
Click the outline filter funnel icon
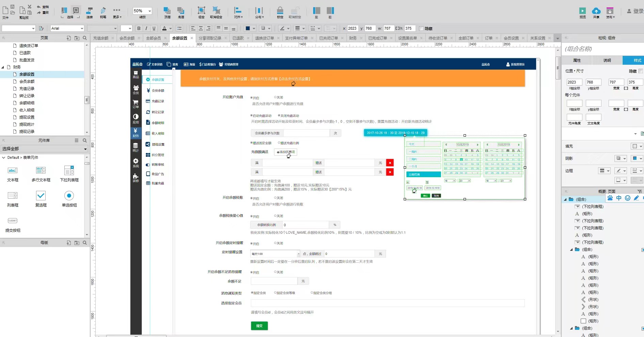coord(640,192)
